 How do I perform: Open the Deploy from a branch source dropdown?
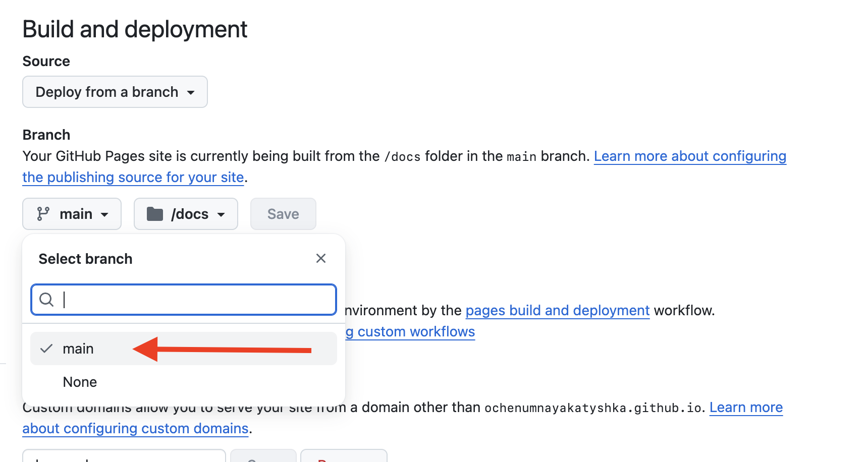pos(115,92)
